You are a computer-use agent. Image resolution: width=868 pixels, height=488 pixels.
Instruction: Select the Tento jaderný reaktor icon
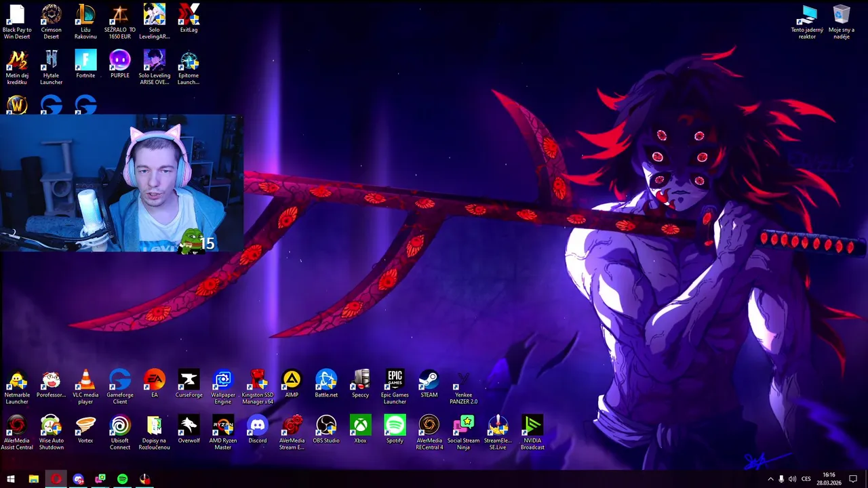[x=807, y=22]
